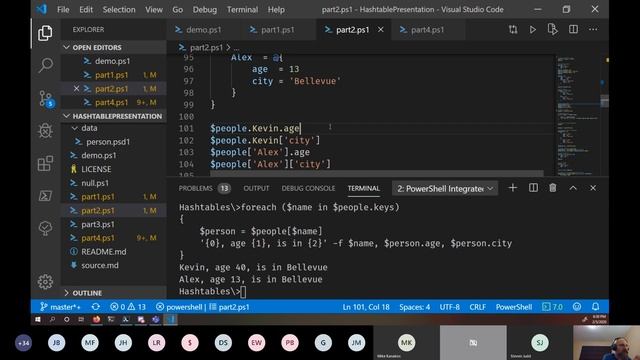Close the part2.ps1 editor tab
640x360 pixels.
[380, 29]
